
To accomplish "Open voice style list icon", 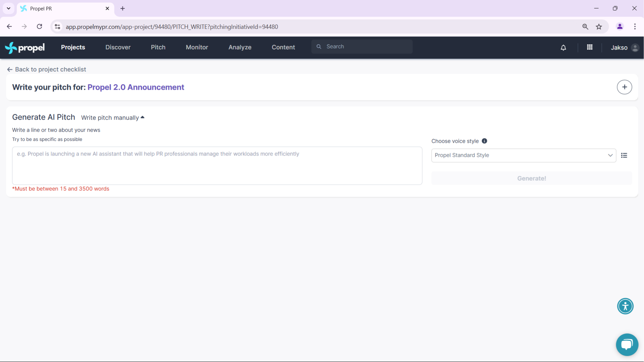I will 624,155.
